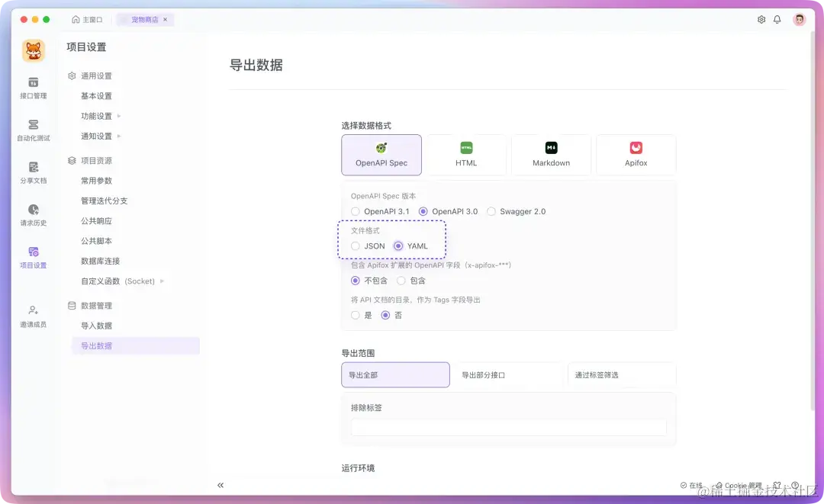Open the settings gear in the top bar
Image resolution: width=824 pixels, height=504 pixels.
coord(761,19)
